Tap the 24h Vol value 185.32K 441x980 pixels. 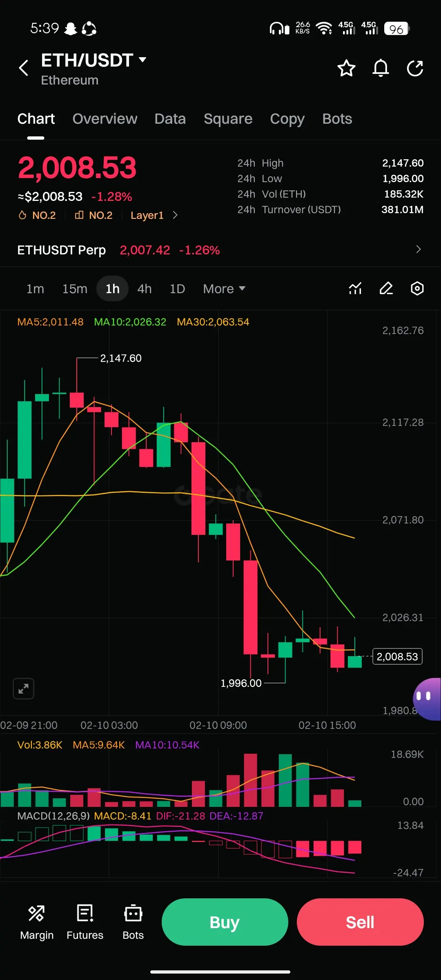403,194
